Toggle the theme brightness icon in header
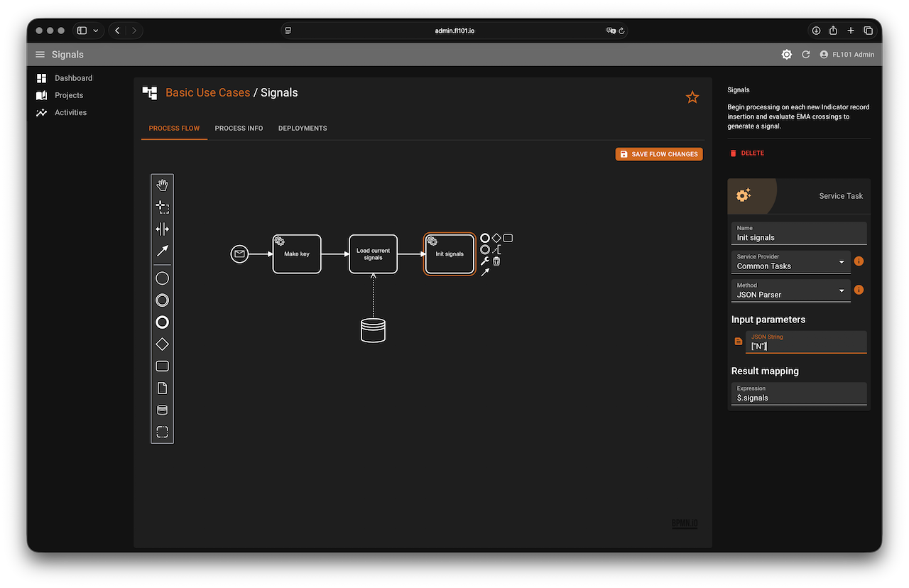This screenshot has height=588, width=909. click(x=786, y=55)
